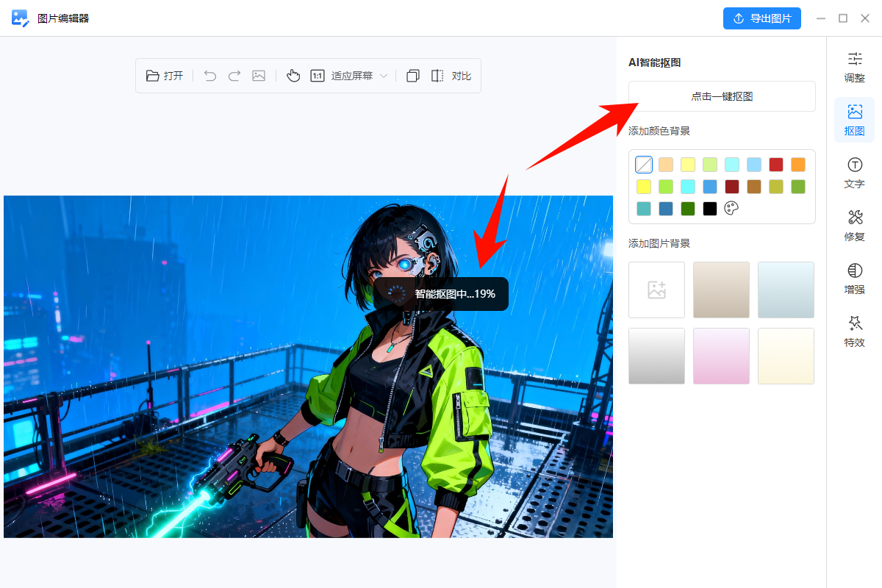This screenshot has width=882, height=588.
Task: Apply the beige gradient image background
Action: [x=722, y=290]
